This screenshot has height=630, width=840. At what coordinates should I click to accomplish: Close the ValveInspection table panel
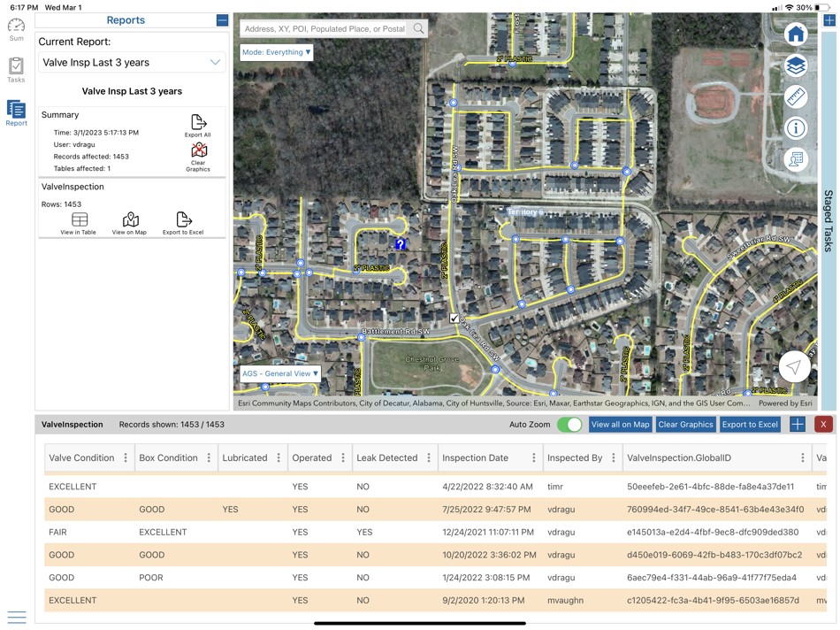[x=823, y=425]
